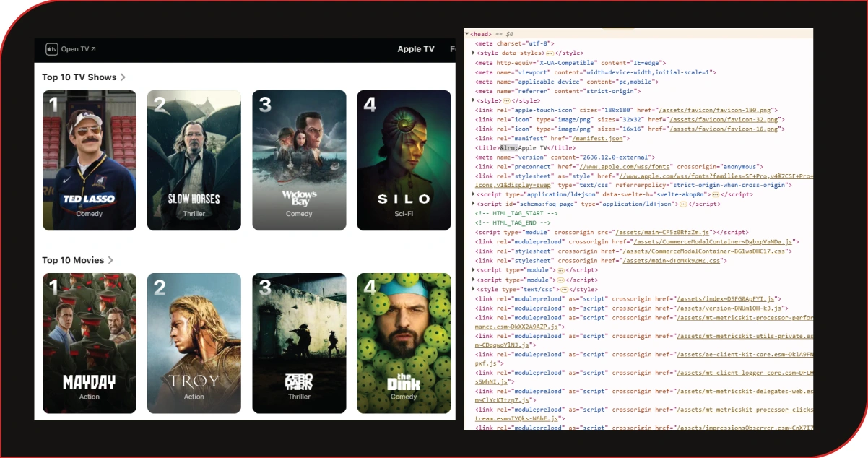Click chevron beside Top 10 Movies
Viewport: 868px width, 458px height.
[110, 260]
